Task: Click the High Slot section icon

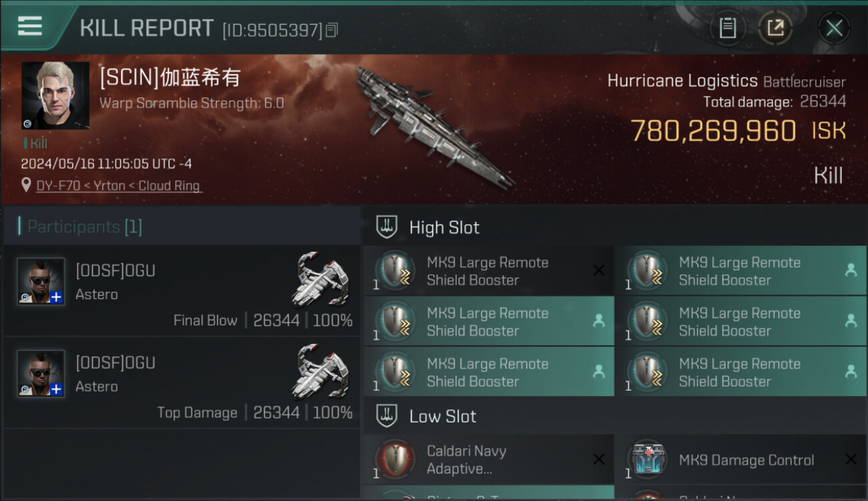Action: [x=387, y=227]
